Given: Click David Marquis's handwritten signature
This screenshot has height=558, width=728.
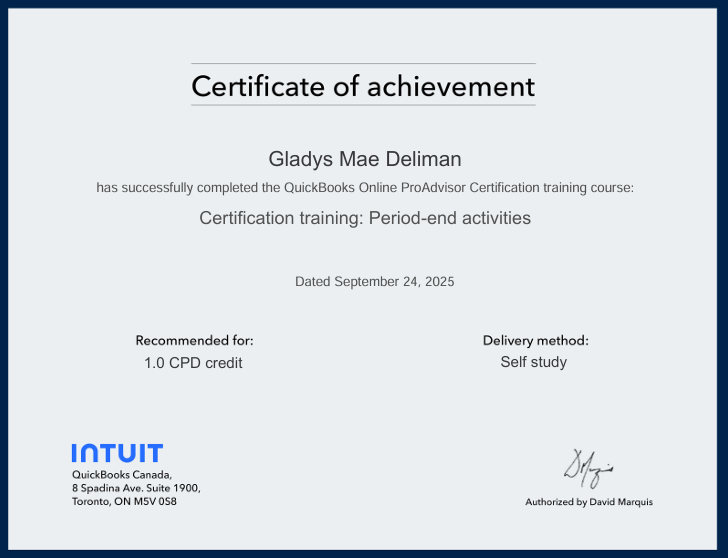Looking at the screenshot, I should tap(589, 468).
